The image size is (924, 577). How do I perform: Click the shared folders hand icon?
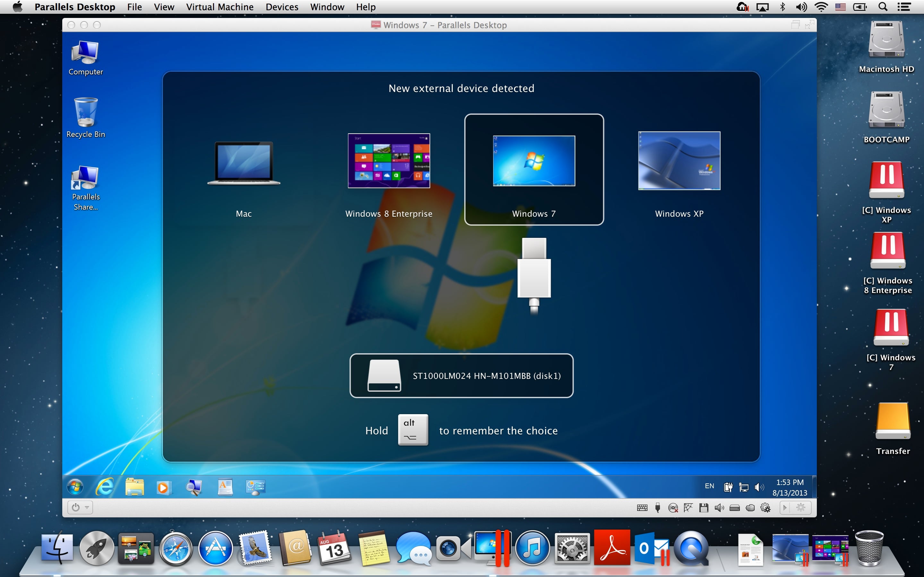click(x=750, y=507)
